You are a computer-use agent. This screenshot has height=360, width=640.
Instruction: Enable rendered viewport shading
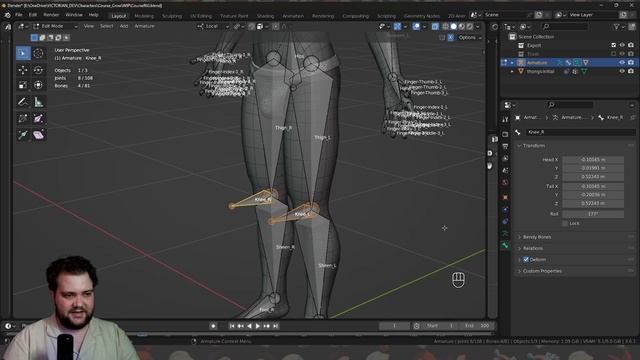point(470,26)
